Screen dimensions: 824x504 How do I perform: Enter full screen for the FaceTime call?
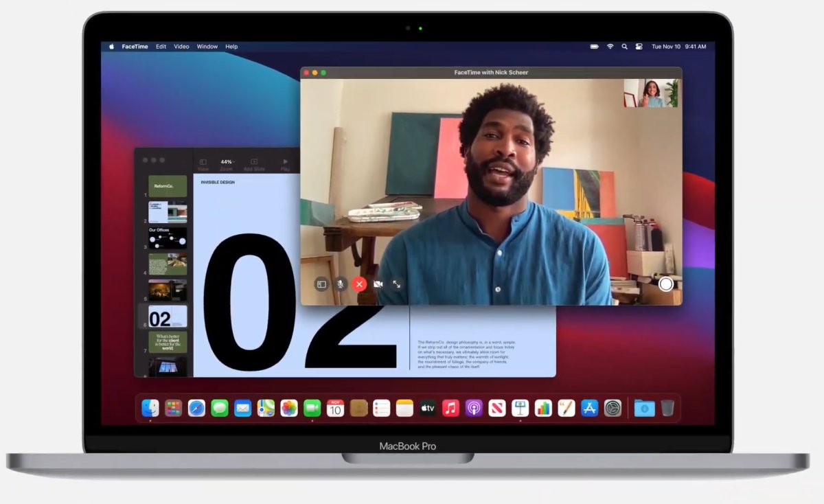click(397, 284)
